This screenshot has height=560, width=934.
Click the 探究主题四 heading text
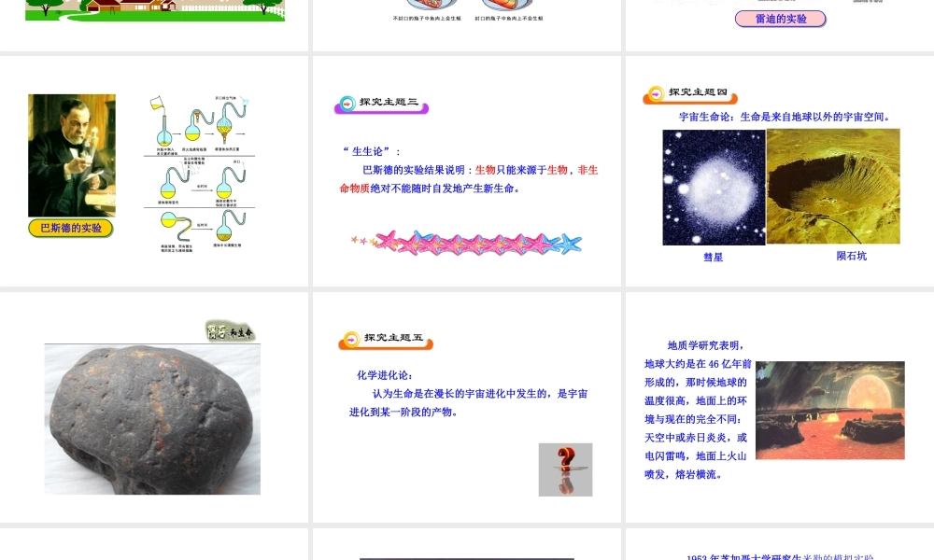[x=698, y=91]
